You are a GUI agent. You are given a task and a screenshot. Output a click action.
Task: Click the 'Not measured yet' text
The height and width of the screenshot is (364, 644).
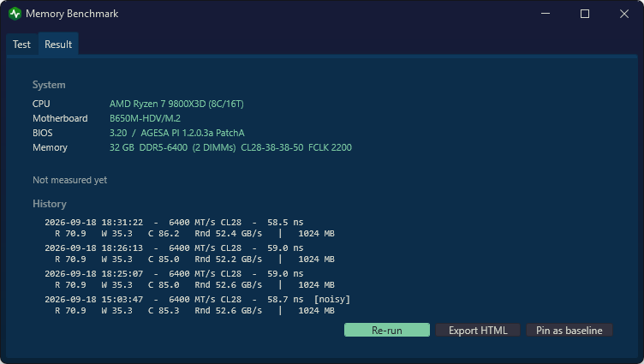click(70, 180)
